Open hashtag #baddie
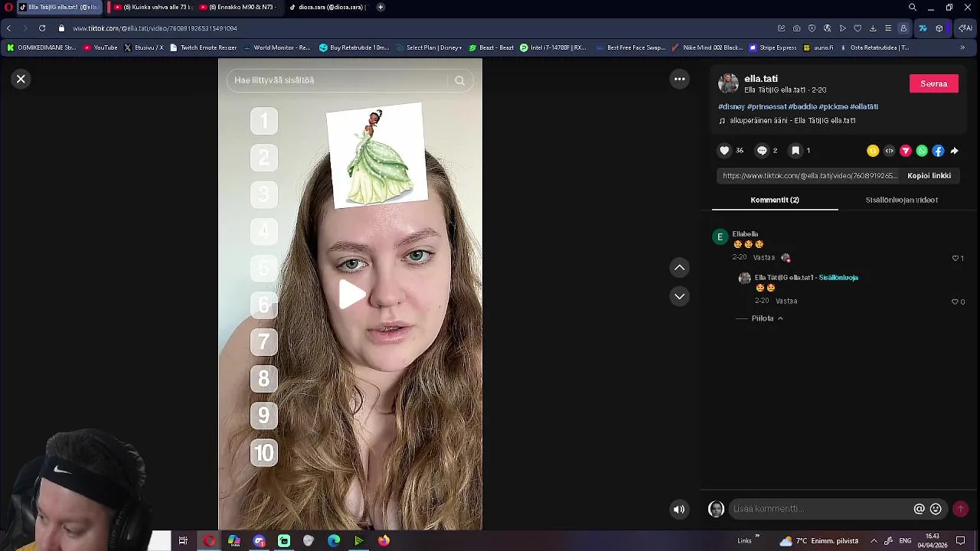 coord(802,106)
